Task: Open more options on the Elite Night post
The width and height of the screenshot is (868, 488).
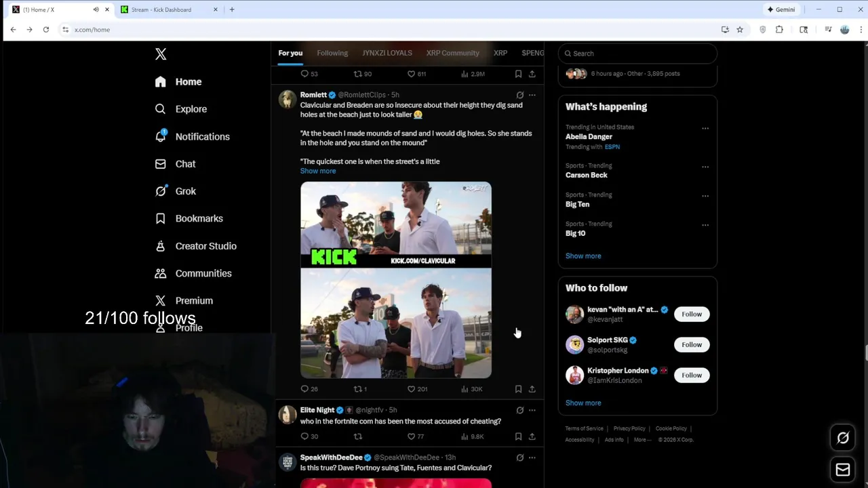Action: click(532, 410)
